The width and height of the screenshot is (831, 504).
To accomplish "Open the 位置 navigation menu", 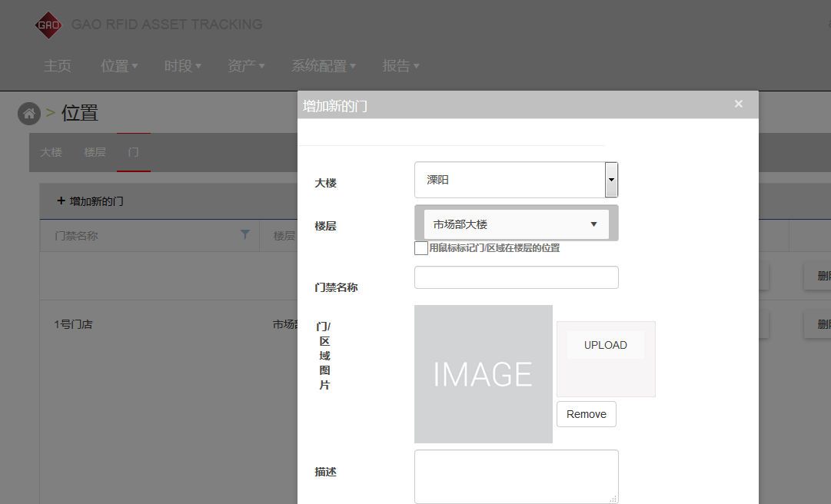I will [119, 66].
